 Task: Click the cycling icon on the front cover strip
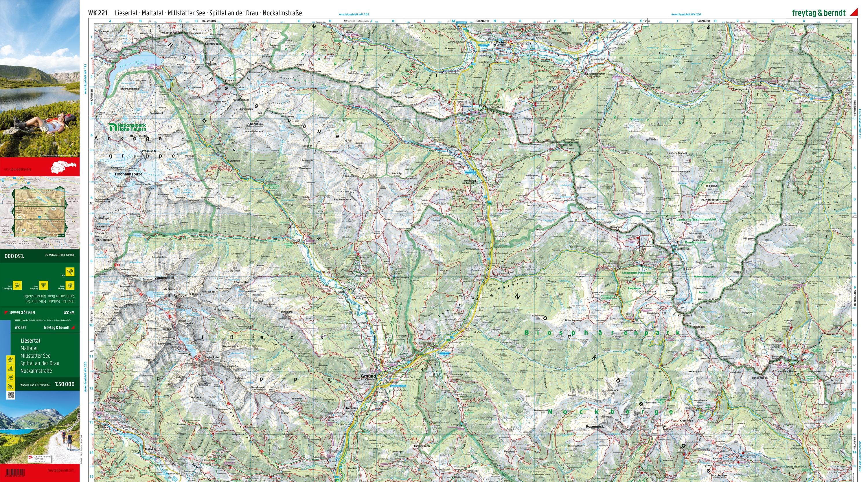tap(11, 368)
